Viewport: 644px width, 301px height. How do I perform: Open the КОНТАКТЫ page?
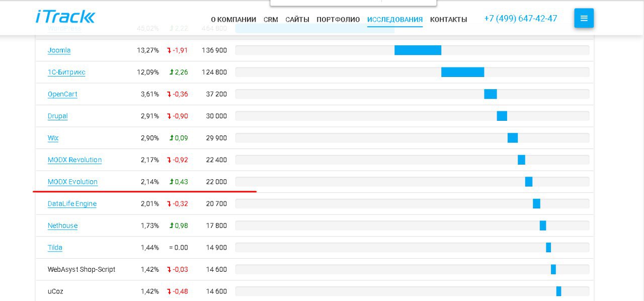[448, 20]
